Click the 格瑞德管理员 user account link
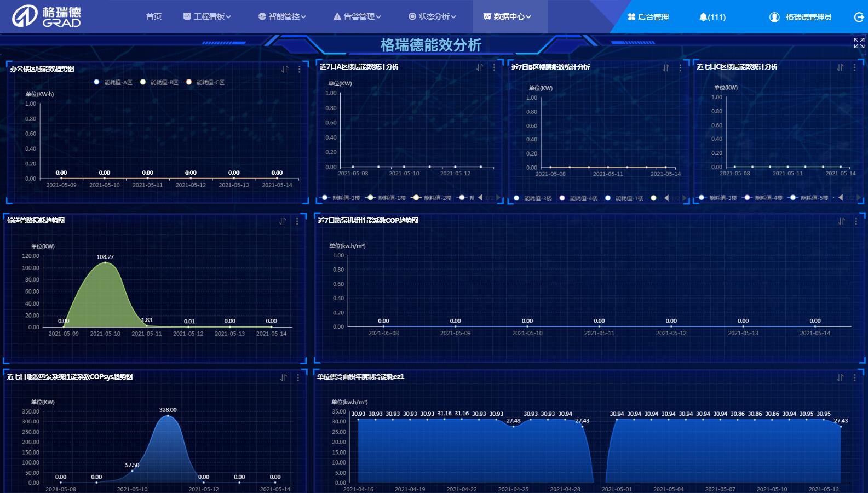The image size is (868, 493). point(801,17)
